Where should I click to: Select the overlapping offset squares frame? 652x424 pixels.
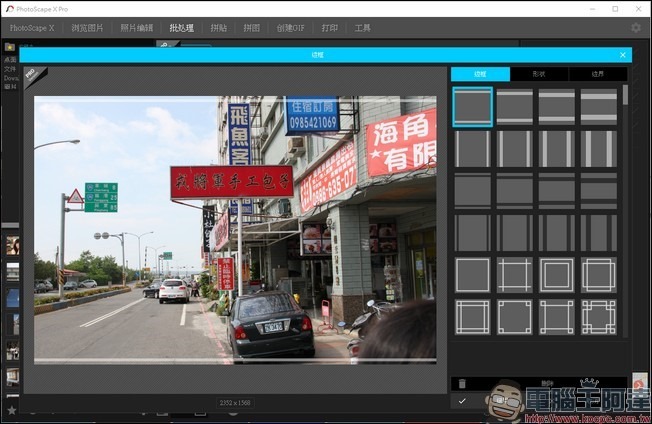[x=598, y=275]
